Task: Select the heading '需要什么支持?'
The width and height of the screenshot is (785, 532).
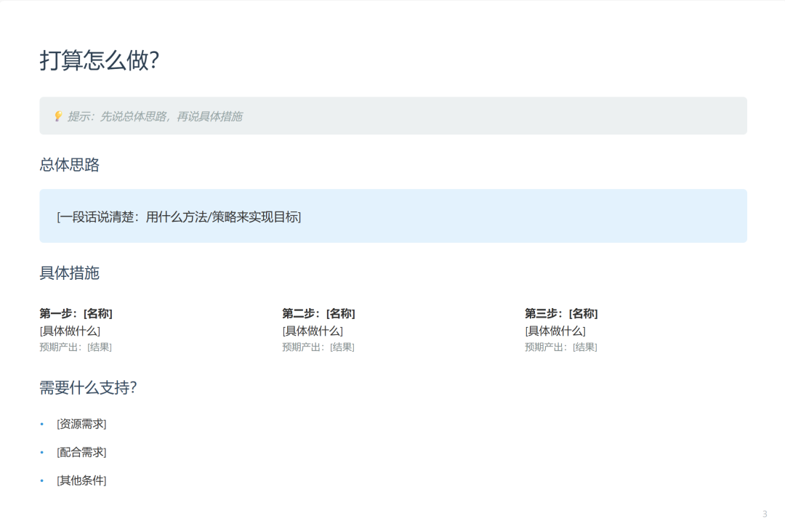Action: 88,387
